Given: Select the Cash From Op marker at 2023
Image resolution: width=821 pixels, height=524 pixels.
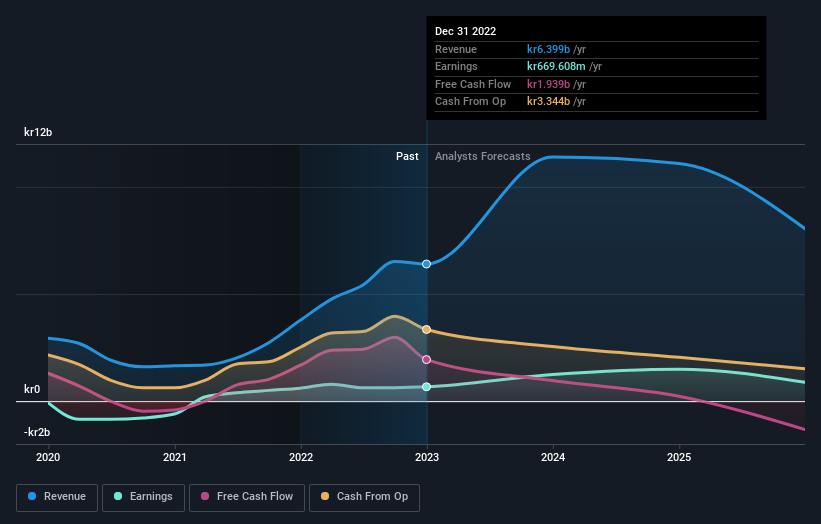Looking at the screenshot, I should (x=427, y=329).
